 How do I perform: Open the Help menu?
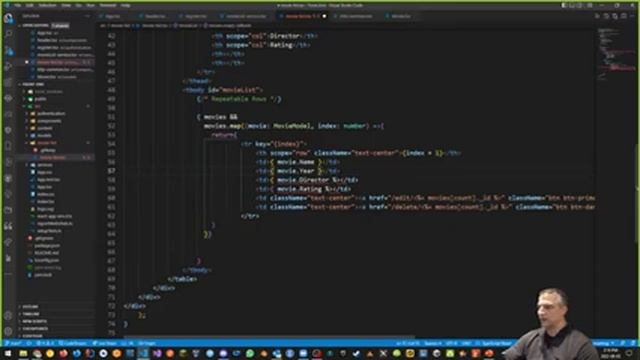point(126,5)
